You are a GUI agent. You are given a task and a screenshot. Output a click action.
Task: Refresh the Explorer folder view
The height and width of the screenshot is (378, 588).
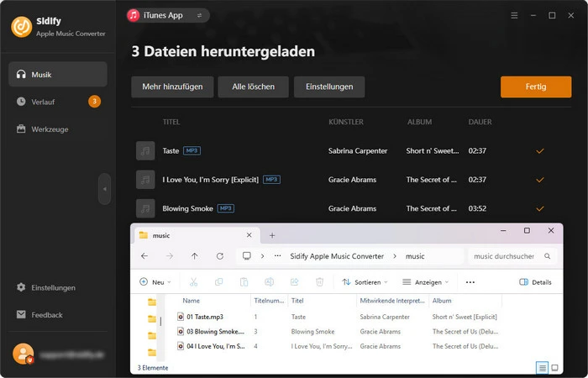220,256
